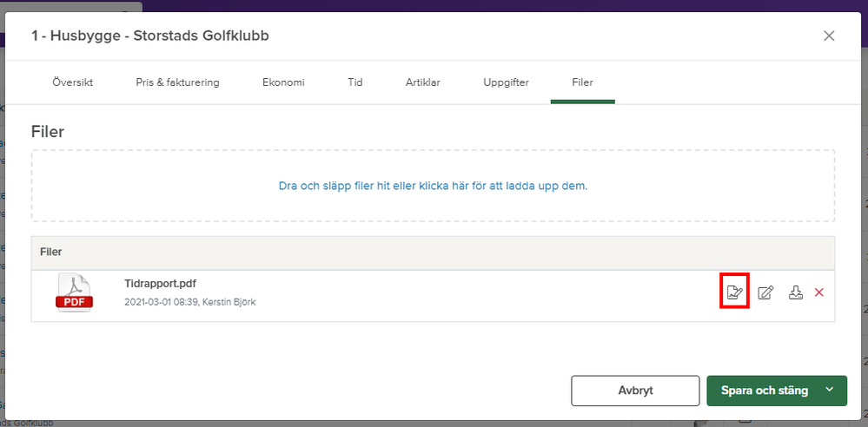The height and width of the screenshot is (427, 868).
Task: Click the PDF file type icon
Action: pyautogui.click(x=74, y=292)
